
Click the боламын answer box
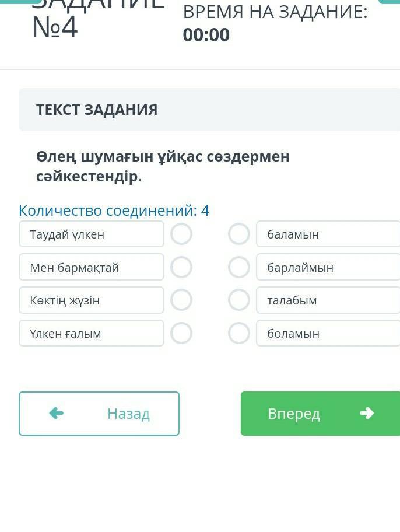click(x=328, y=334)
